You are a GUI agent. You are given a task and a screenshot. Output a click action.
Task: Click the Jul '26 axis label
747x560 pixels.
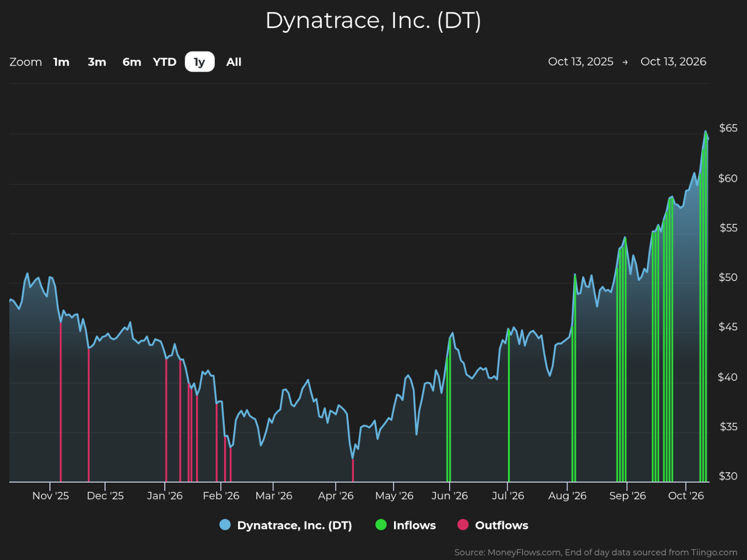508,496
